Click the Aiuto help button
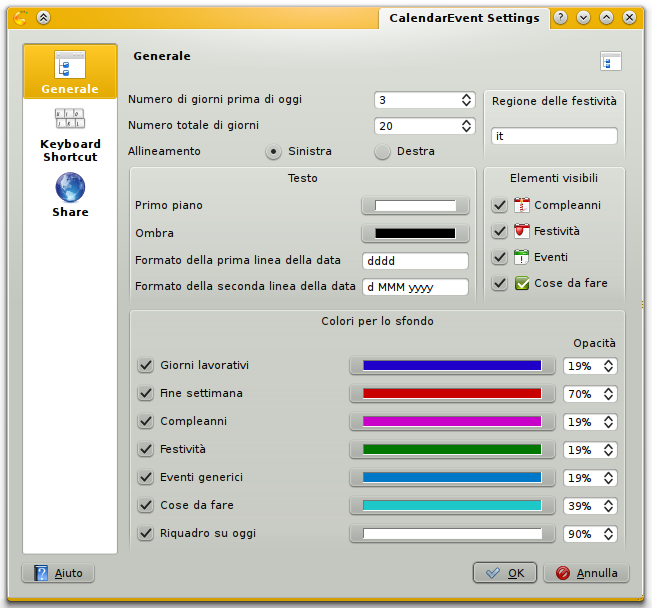The width and height of the screenshot is (652, 608). (58, 573)
